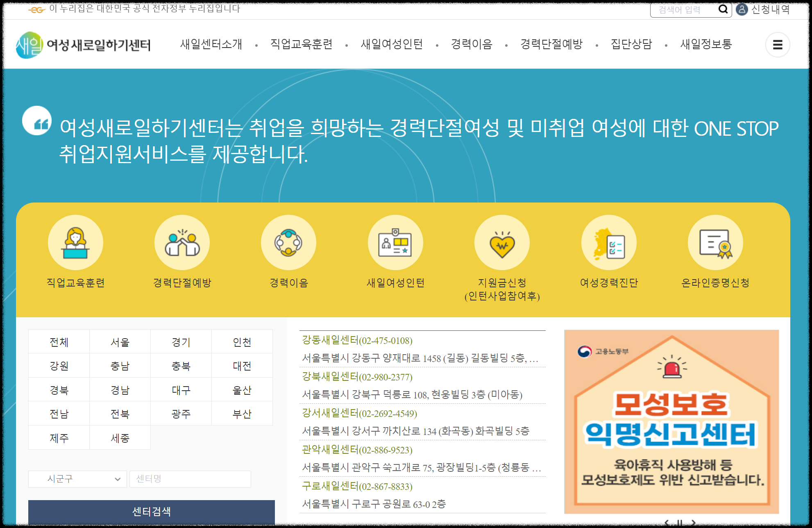Screen dimensions: 812x528
Task: Click the 모성보호 익명신고센터 banner
Action: click(671, 421)
